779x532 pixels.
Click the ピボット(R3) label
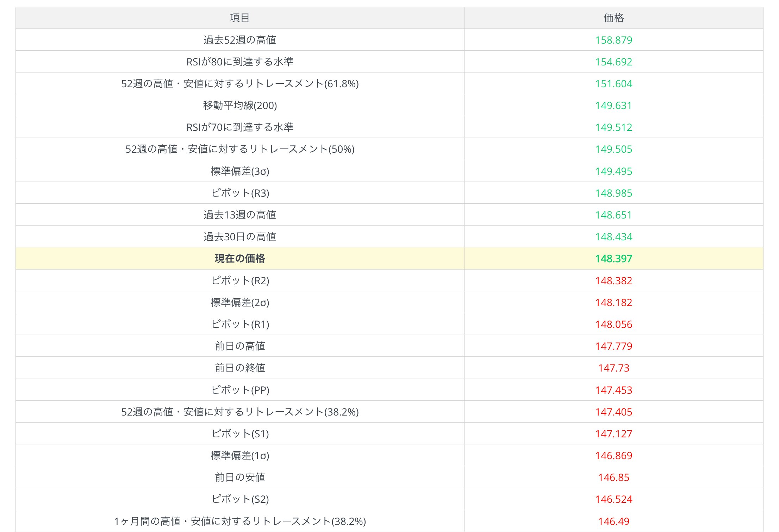pyautogui.click(x=240, y=193)
